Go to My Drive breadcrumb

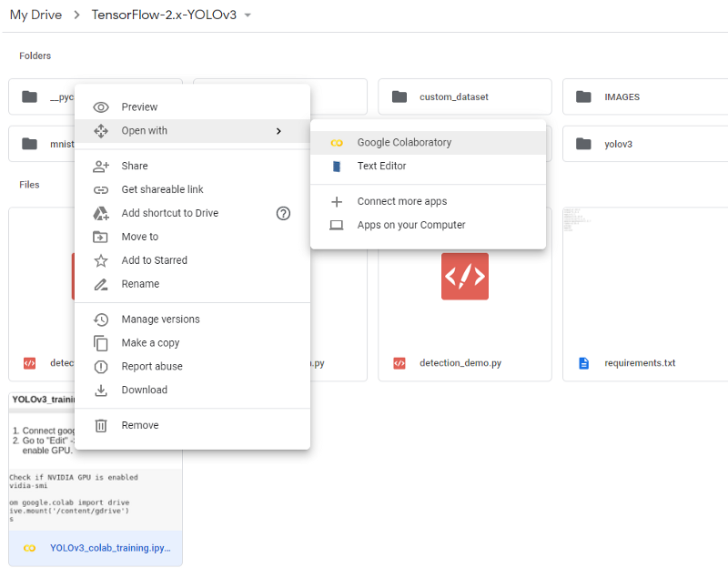tap(35, 15)
